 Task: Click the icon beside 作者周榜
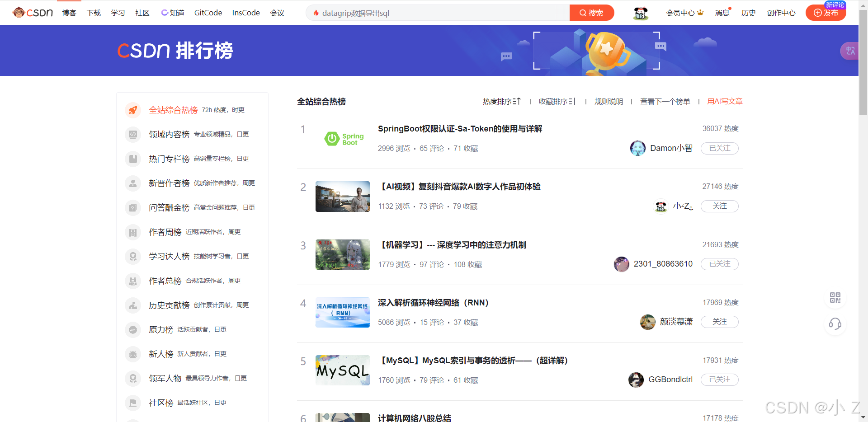[133, 232]
